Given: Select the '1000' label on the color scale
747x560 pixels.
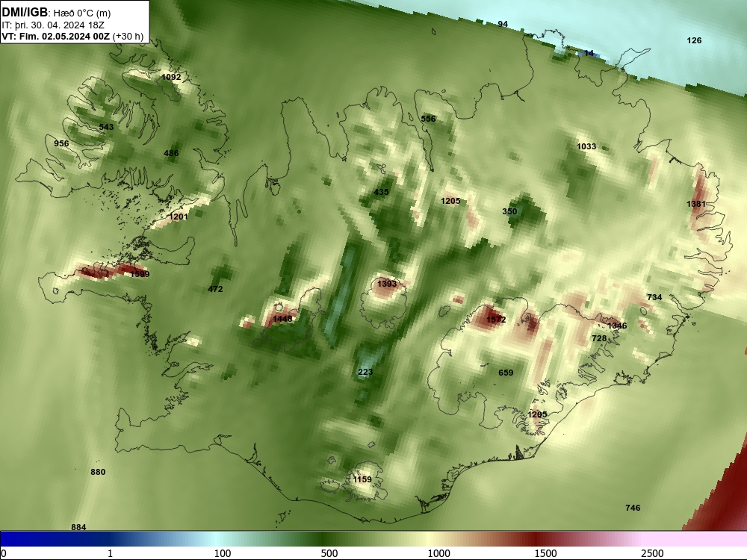Looking at the screenshot, I should (438, 553).
